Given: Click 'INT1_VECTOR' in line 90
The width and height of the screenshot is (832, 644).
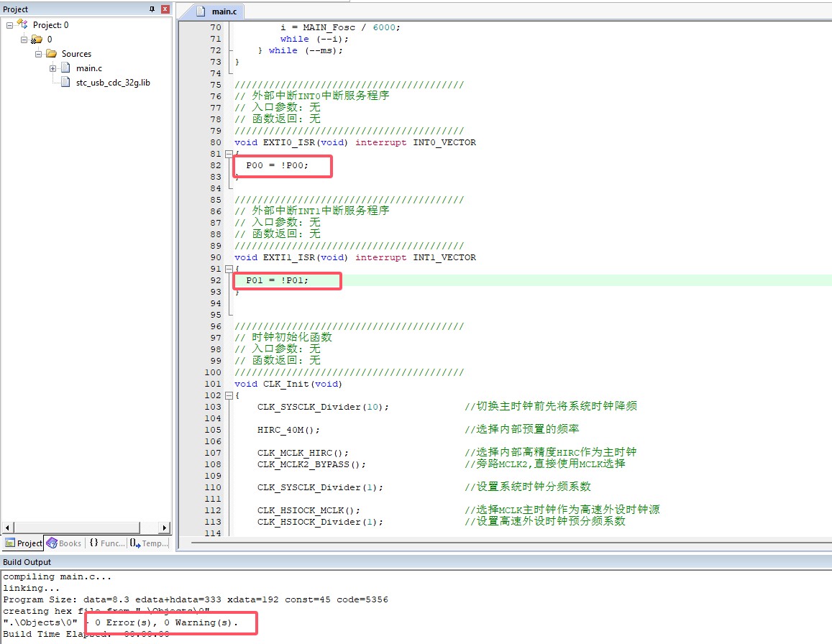Looking at the screenshot, I should [444, 257].
